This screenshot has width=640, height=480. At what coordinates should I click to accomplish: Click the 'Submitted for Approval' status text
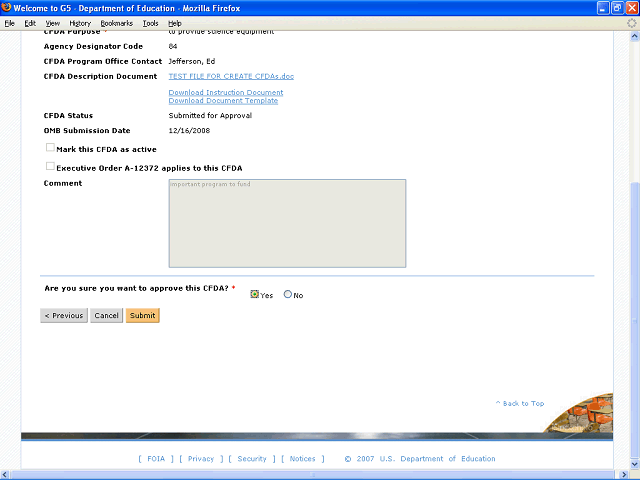click(210, 116)
